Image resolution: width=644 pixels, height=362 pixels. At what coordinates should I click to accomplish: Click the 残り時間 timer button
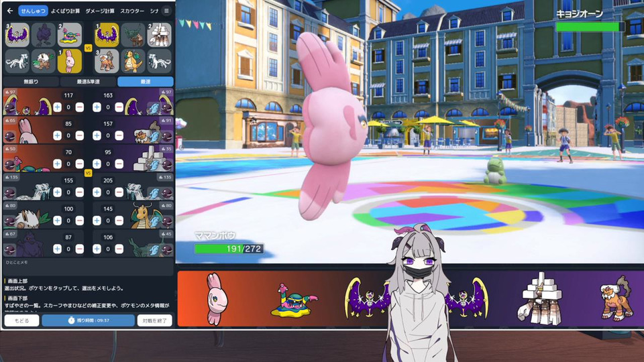coord(89,320)
